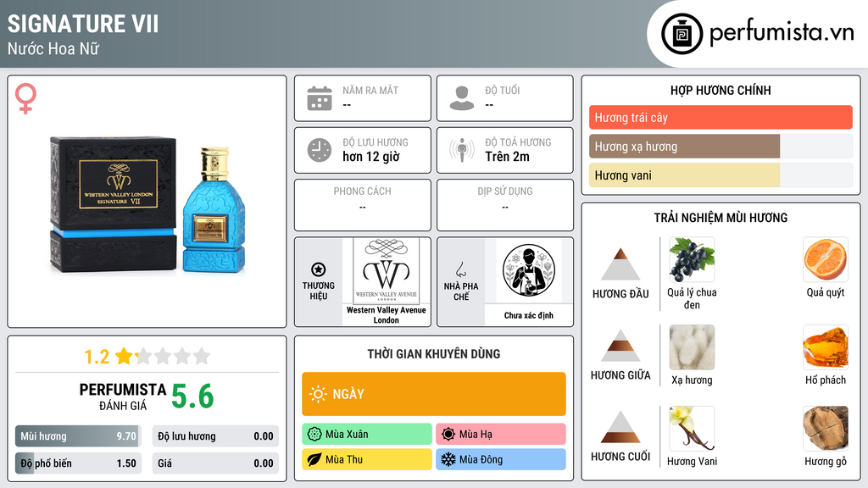Click the Mùi hương 9.70 score bar
Viewport: 868px width, 488px height.
click(78, 436)
